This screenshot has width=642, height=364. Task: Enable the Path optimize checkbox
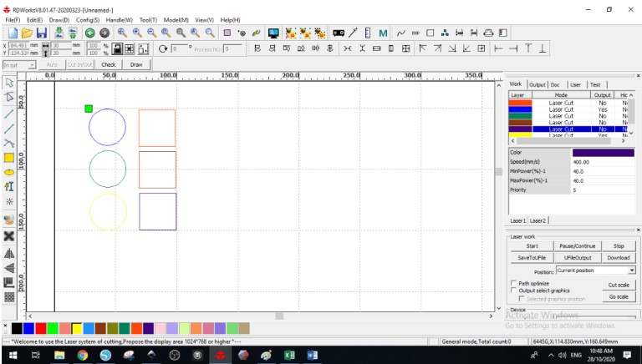tap(513, 283)
